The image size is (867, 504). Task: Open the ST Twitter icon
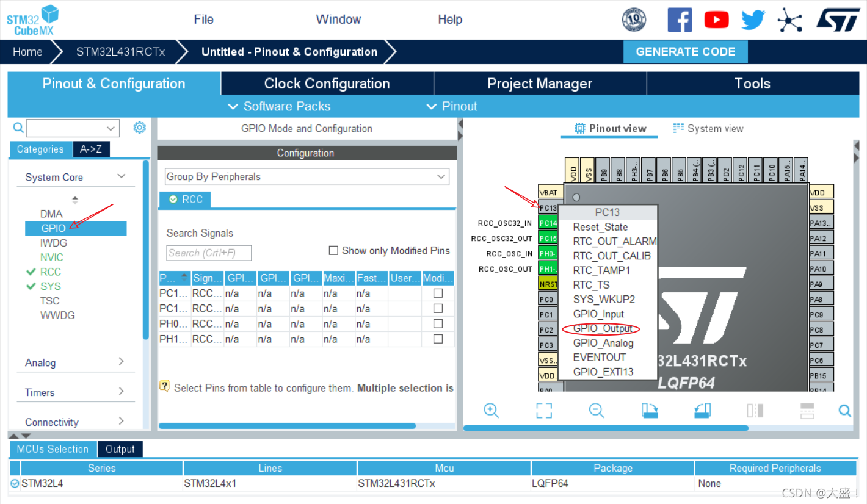[753, 20]
